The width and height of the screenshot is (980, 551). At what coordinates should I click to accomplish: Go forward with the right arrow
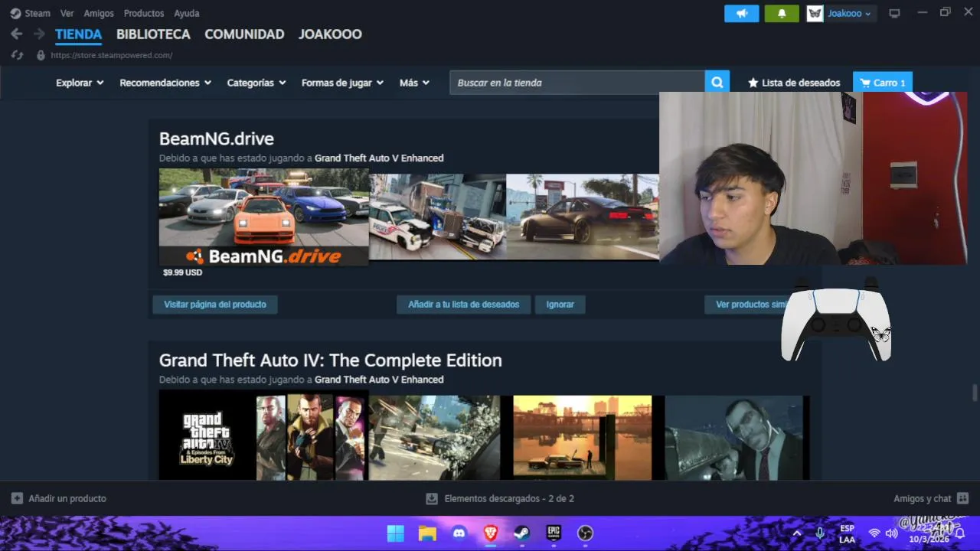[x=39, y=34]
